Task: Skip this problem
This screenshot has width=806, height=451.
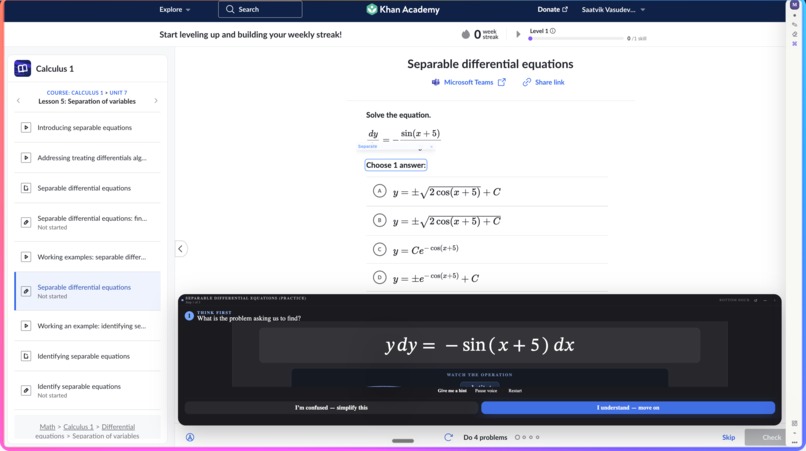Action: click(728, 437)
